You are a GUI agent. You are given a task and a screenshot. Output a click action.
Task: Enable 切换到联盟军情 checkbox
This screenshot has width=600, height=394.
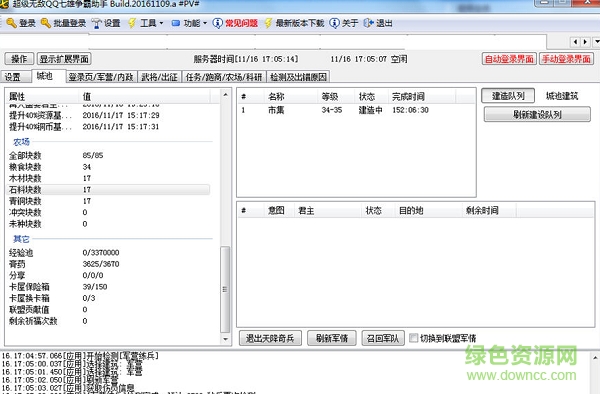[414, 338]
